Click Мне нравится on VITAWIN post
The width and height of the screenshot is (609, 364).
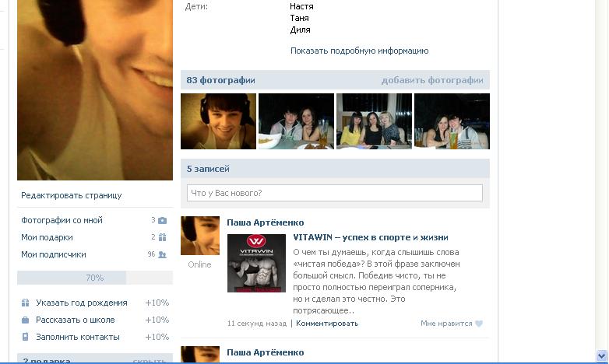tap(446, 324)
